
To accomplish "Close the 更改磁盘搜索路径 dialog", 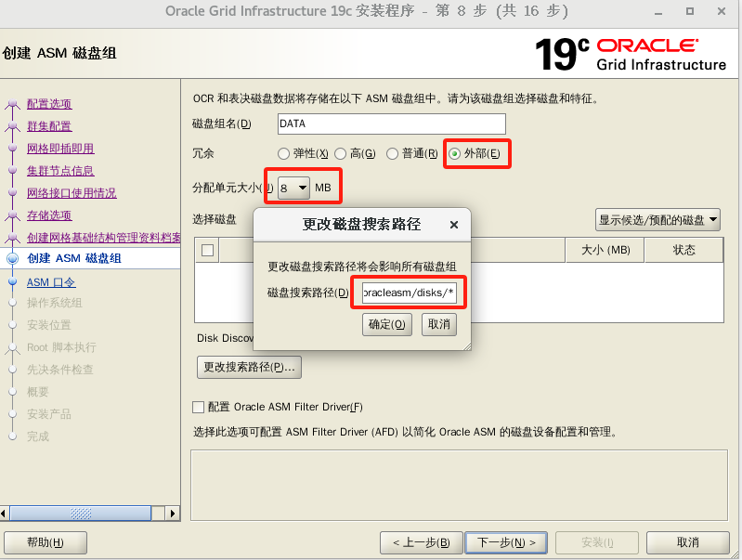I will tap(454, 225).
